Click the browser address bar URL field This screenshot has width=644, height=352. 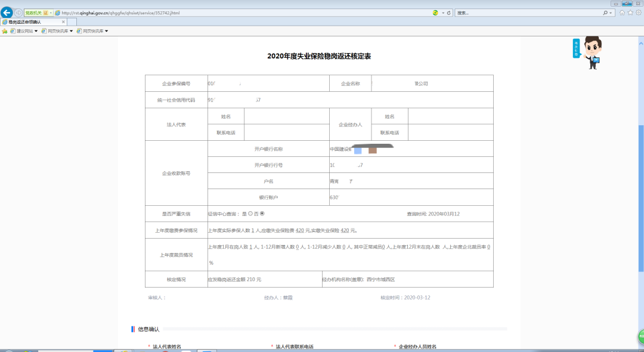point(239,11)
